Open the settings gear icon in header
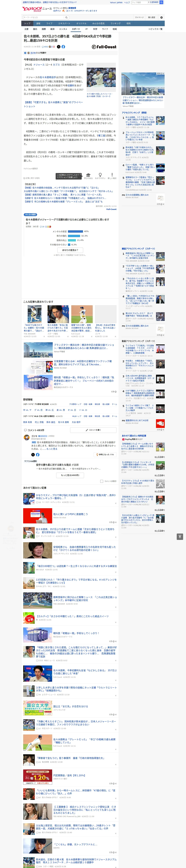186x868 pixels. 161,18
